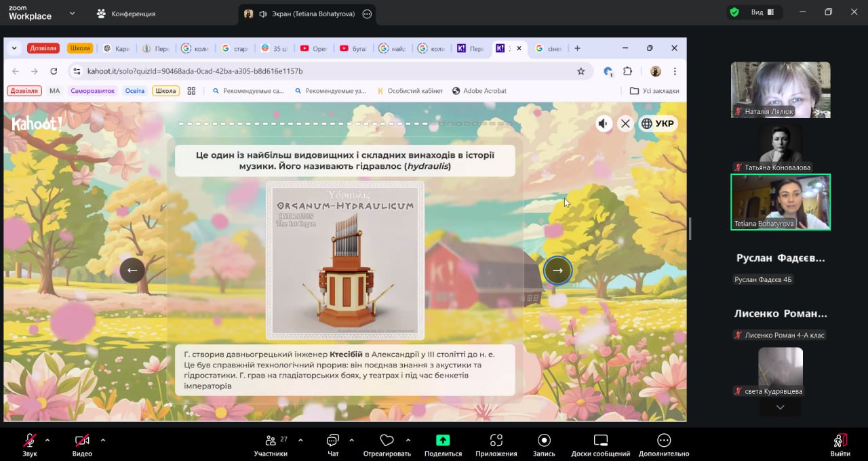Click the Zoom Share screen icon
The image size is (868, 461).
(443, 441)
